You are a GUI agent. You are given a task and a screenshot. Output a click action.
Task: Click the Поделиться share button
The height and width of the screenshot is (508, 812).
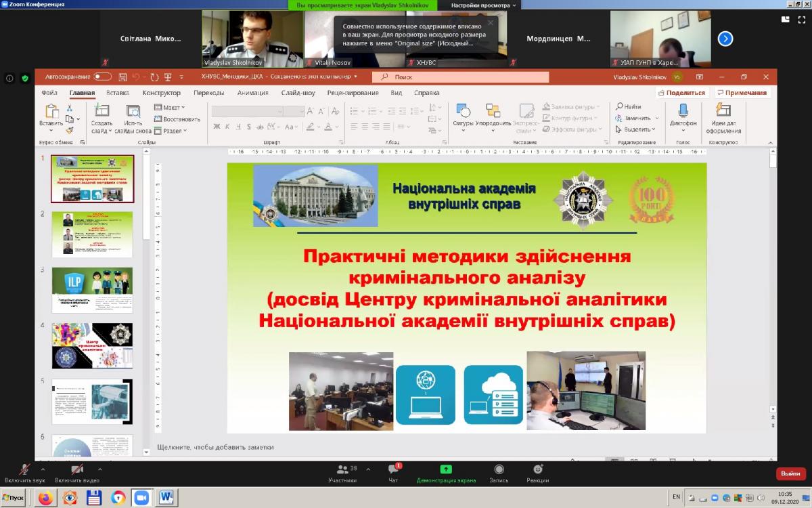coord(681,93)
